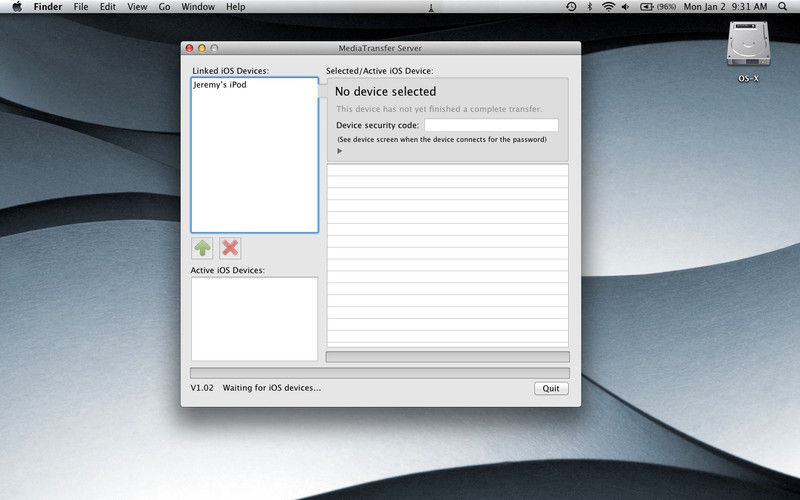Click 'Waiting for iOS devices...' status text
The height and width of the screenshot is (500, 800).
pyautogui.click(x=272, y=388)
